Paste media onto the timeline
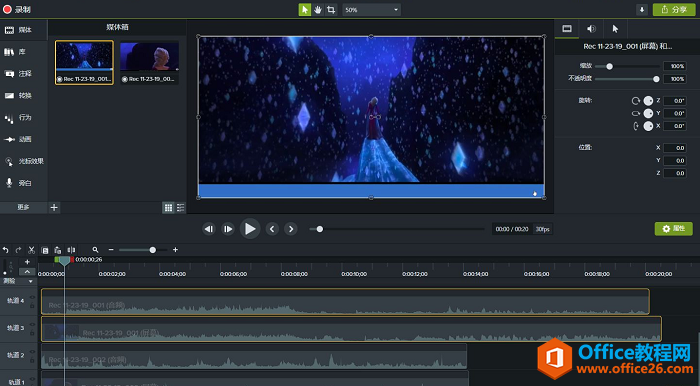This screenshot has width=700, height=386. coord(58,250)
